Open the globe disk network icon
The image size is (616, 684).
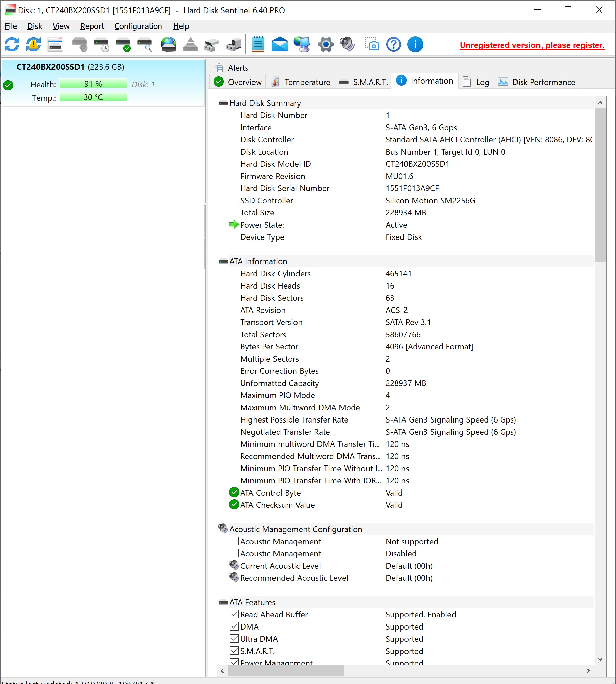pos(169,44)
